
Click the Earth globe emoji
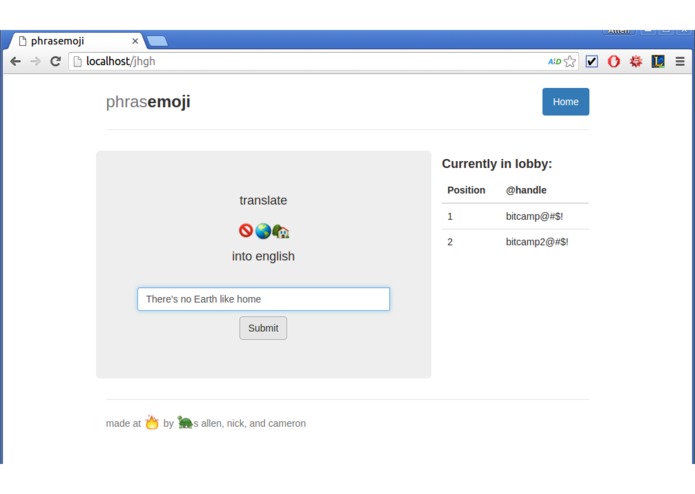tap(263, 231)
